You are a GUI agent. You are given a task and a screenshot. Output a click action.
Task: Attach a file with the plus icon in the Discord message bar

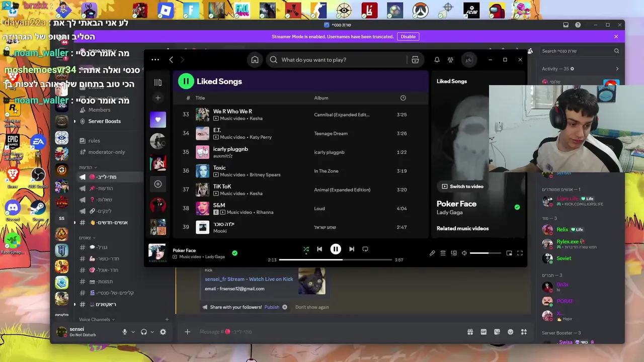coord(187,332)
